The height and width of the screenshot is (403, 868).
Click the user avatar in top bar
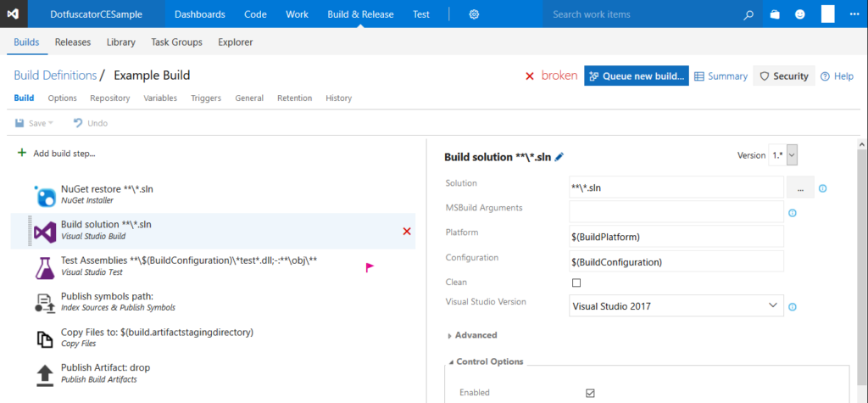(x=827, y=14)
